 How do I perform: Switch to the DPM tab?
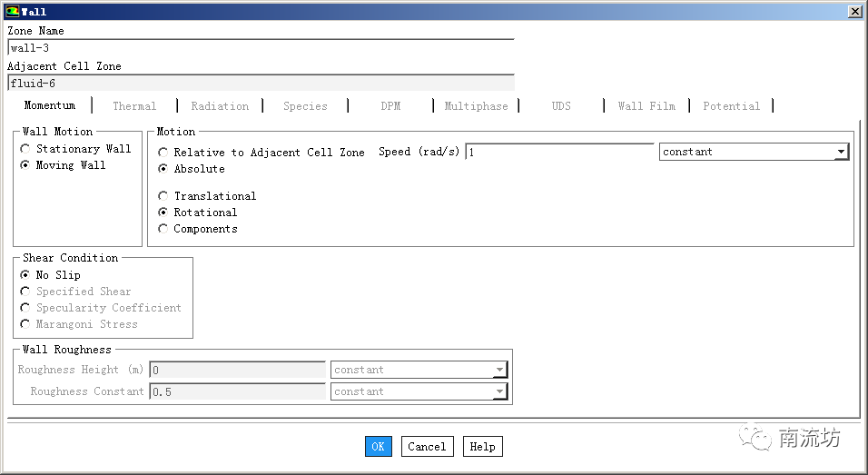[x=390, y=105]
